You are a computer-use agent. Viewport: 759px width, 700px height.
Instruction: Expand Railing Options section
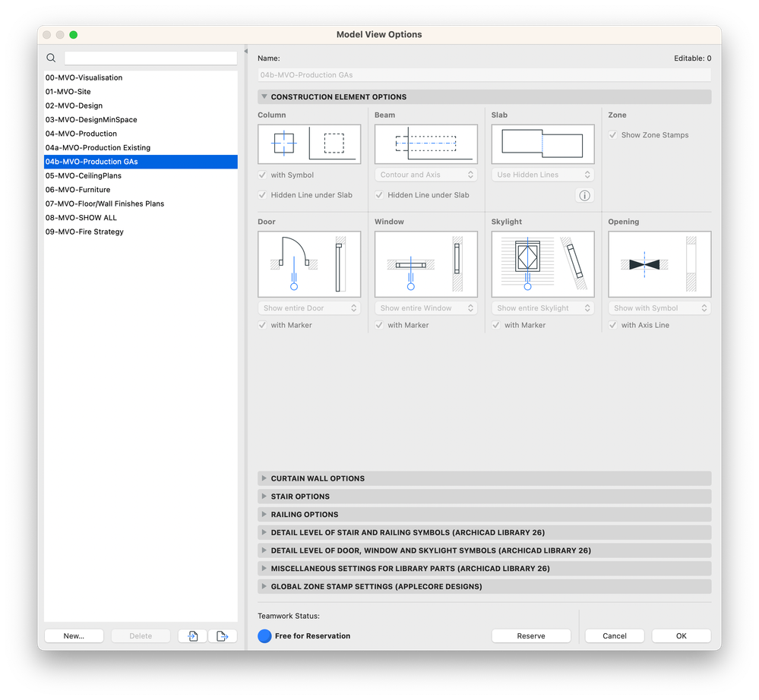(264, 514)
